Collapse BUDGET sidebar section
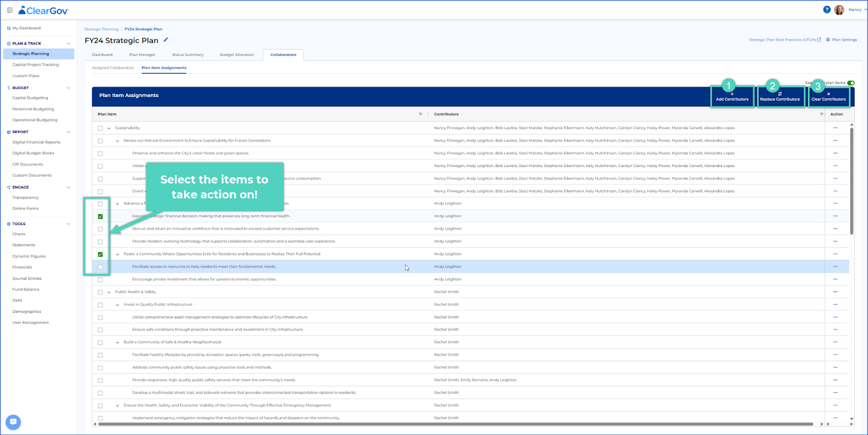The image size is (868, 435). pyautogui.click(x=68, y=88)
